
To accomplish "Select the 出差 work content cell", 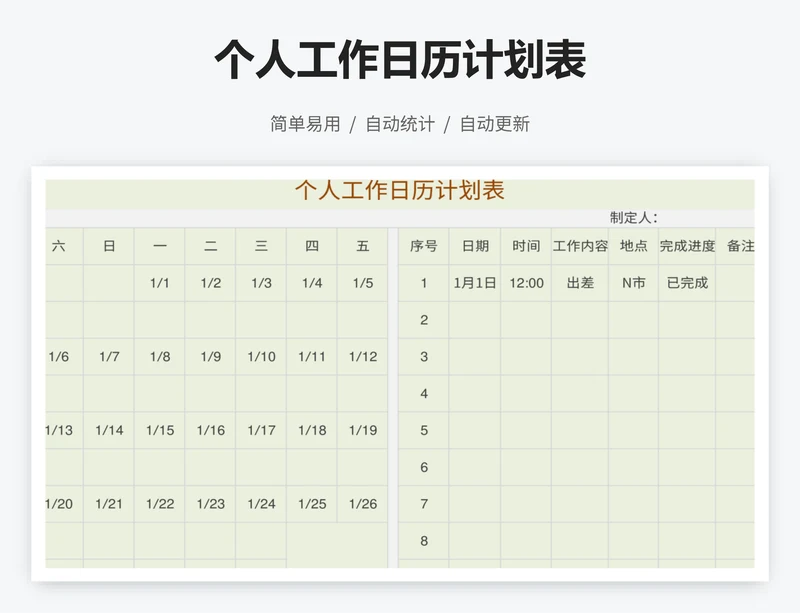I will pos(580,283).
